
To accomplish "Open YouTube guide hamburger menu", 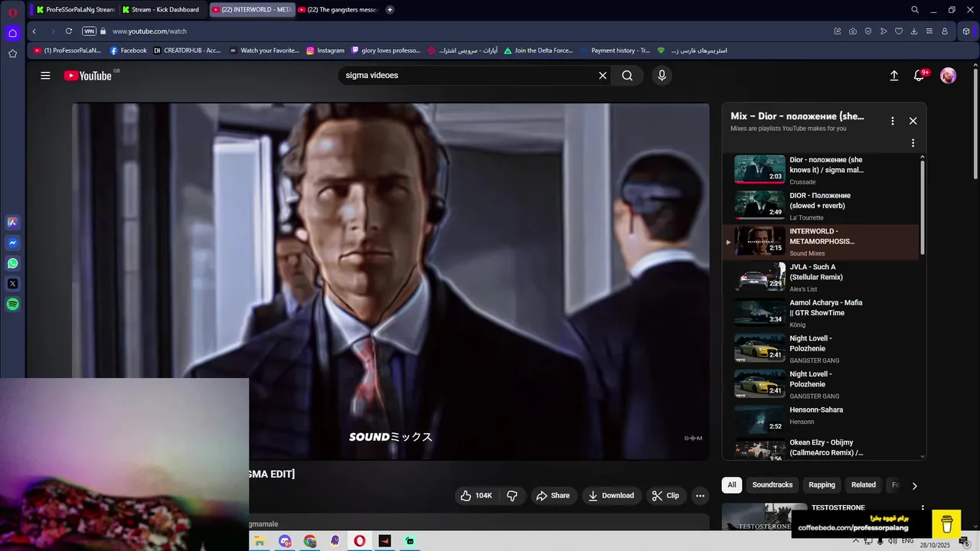I will [45, 76].
